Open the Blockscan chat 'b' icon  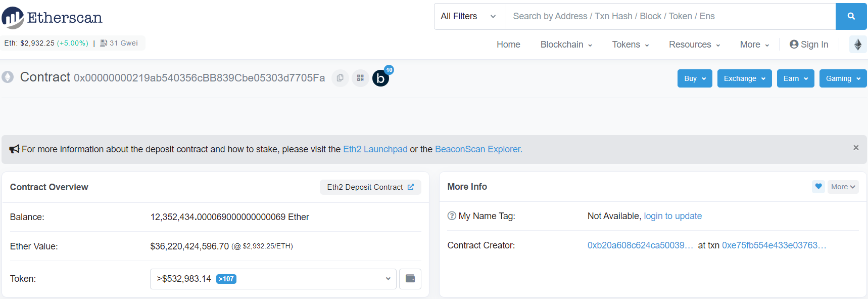pyautogui.click(x=381, y=78)
